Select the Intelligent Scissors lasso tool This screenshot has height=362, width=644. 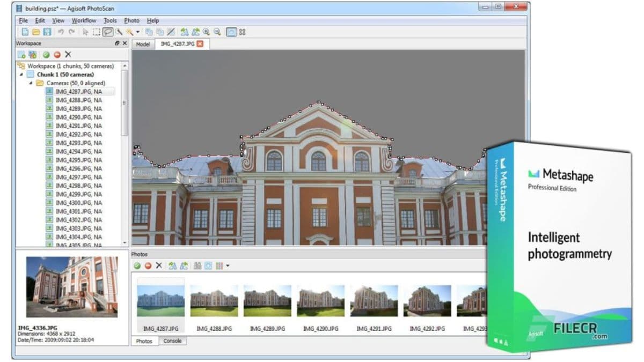pyautogui.click(x=108, y=32)
